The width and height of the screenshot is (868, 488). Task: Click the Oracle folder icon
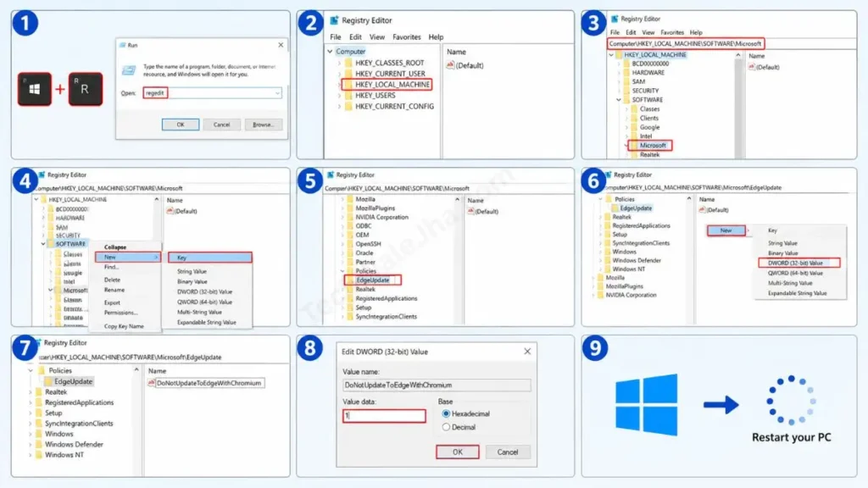pos(349,252)
